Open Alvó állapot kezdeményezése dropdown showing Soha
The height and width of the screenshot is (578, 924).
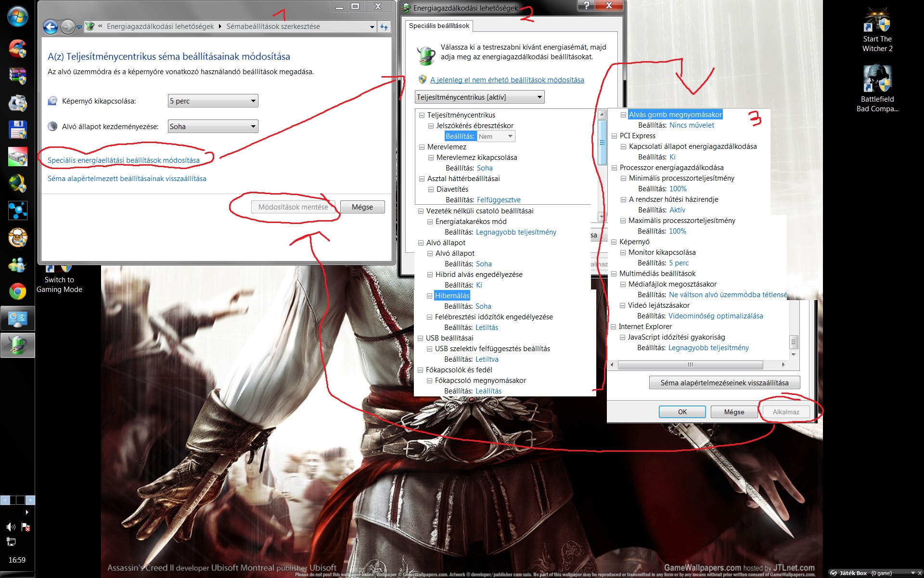coord(213,126)
